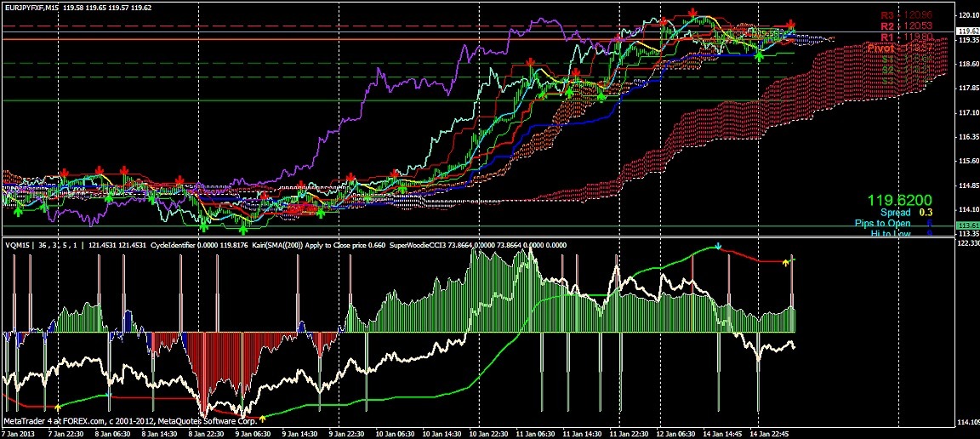Click the Pips to Open label

click(882, 224)
